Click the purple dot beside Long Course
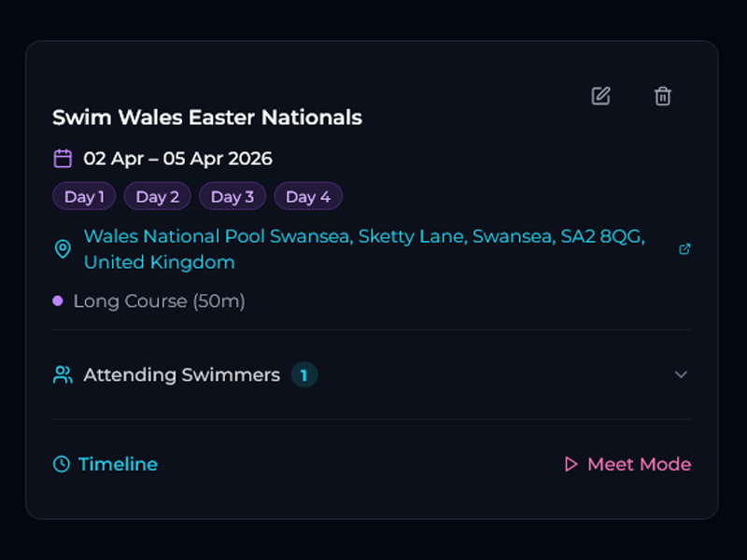Viewport: 747px width, 560px height. 58,301
